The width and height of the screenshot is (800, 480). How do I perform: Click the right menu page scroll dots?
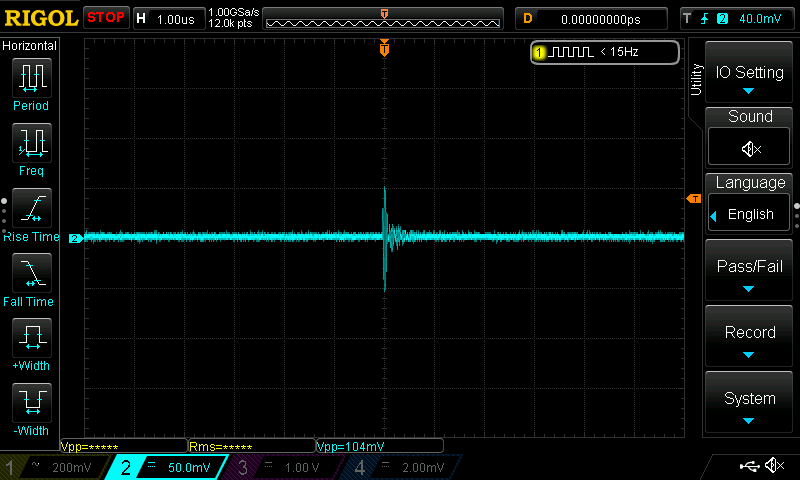click(796, 217)
